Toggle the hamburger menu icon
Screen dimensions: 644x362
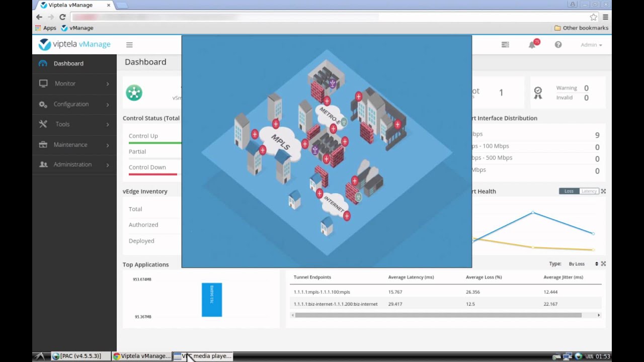[x=129, y=45]
